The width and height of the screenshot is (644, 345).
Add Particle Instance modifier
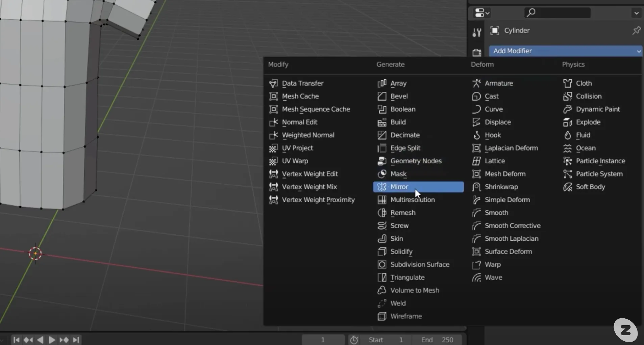tap(600, 161)
